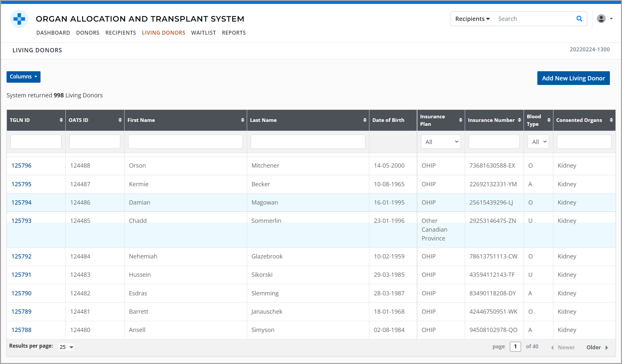Screen dimensions: 622x364
Task: Click the page number input field
Action: click(515, 347)
